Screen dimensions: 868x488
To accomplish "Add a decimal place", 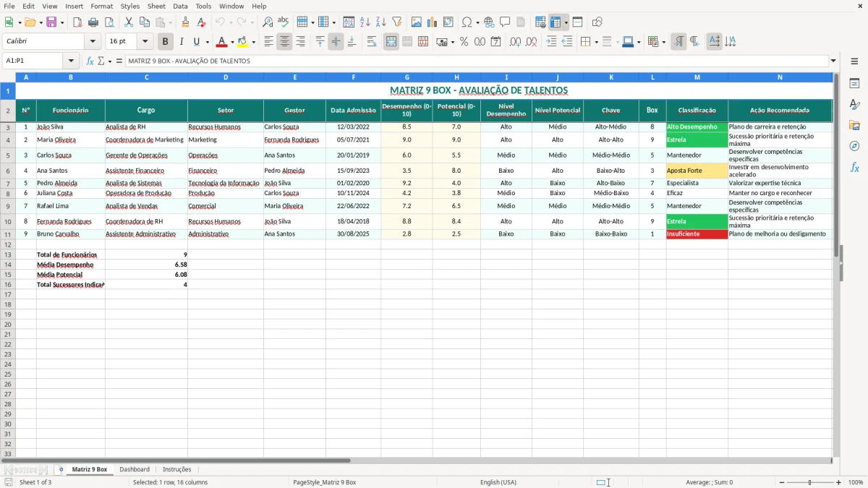I will tap(516, 42).
